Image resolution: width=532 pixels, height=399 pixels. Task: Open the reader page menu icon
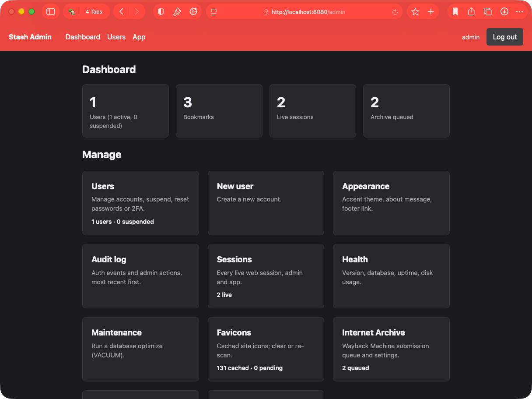click(x=214, y=12)
